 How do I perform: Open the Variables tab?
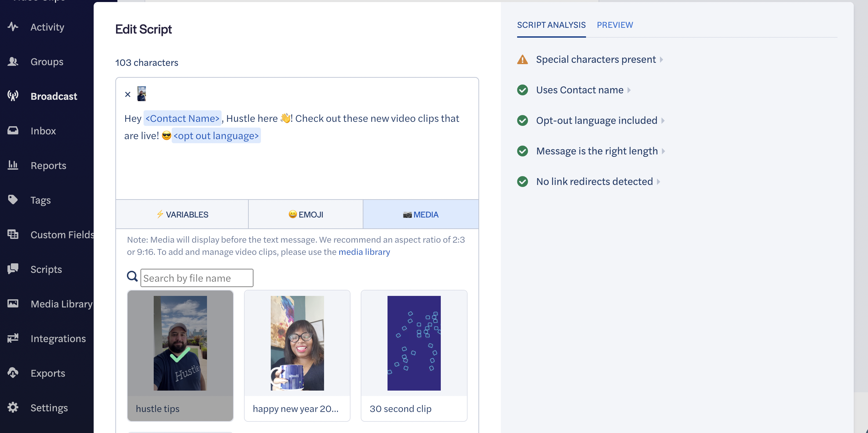(182, 214)
